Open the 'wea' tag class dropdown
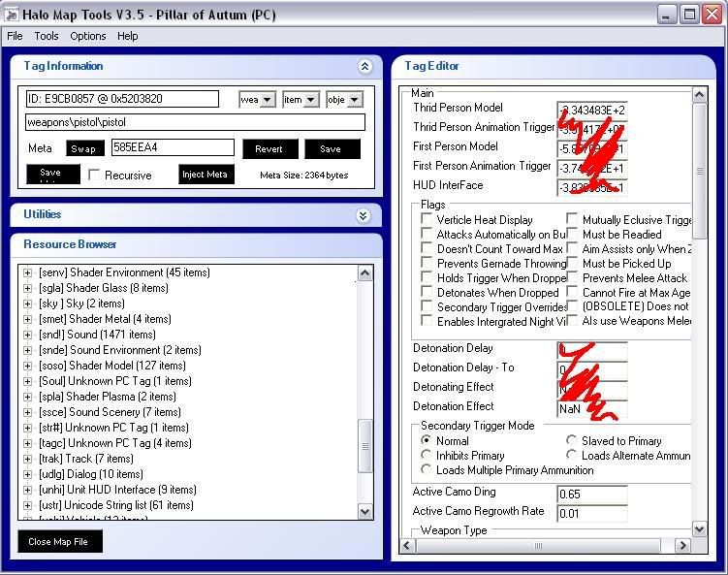 (267, 100)
